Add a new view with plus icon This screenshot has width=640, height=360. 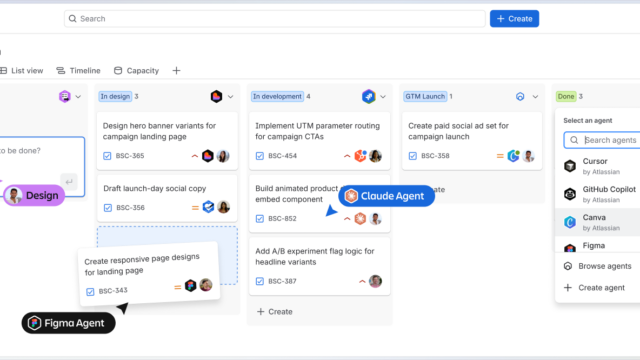[176, 71]
